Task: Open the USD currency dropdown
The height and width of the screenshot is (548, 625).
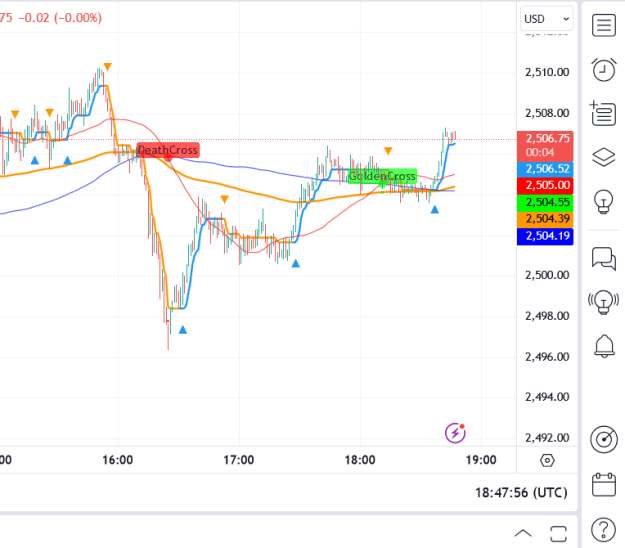Action: coord(546,19)
